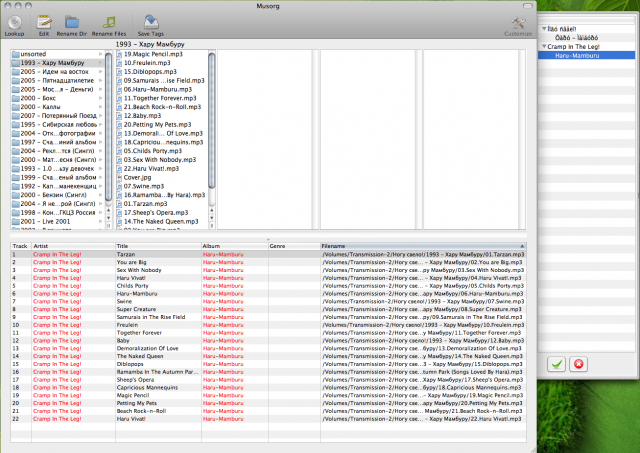Click filename path ending 08.Super Creature.mp3
640x453 pixels.
coord(423,309)
